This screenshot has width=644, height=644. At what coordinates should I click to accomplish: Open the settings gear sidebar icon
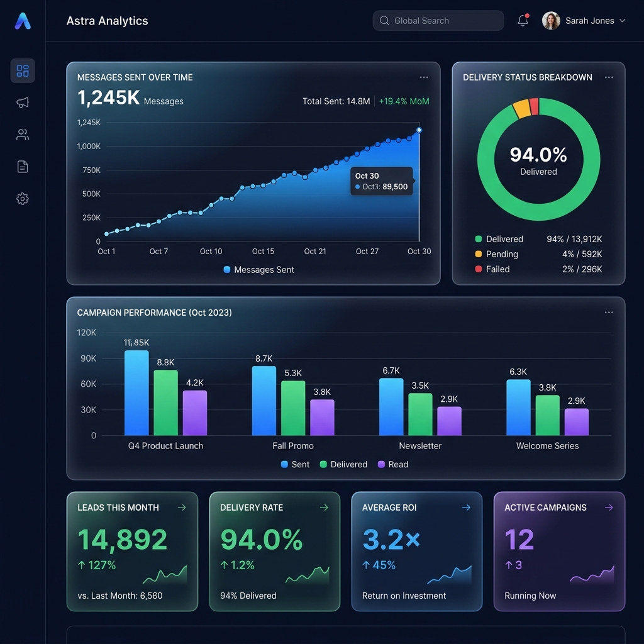pos(23,199)
